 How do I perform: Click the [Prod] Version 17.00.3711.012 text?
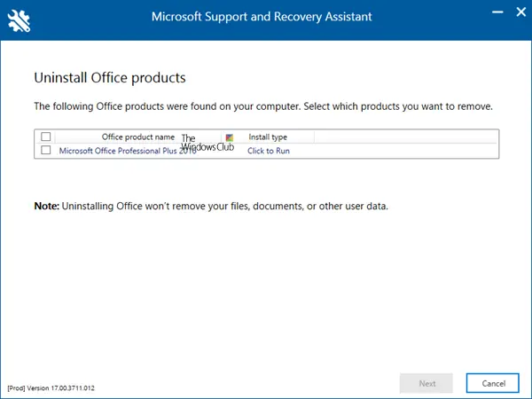click(51, 387)
